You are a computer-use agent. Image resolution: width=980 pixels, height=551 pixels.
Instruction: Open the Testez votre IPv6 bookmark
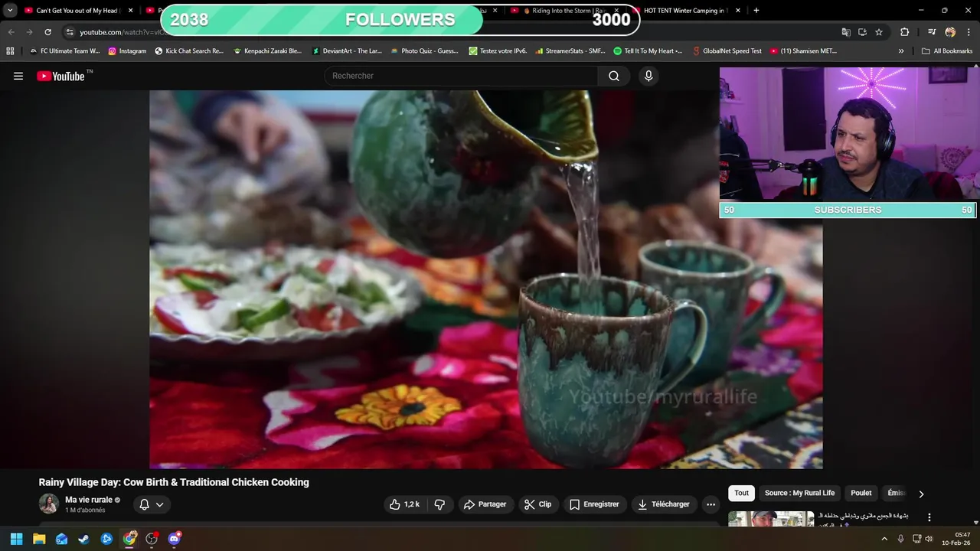(x=498, y=51)
